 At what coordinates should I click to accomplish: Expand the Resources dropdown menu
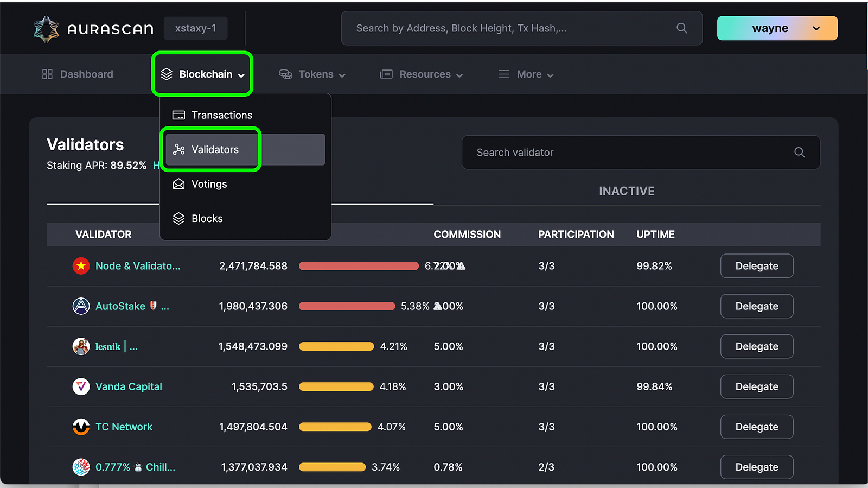point(421,74)
